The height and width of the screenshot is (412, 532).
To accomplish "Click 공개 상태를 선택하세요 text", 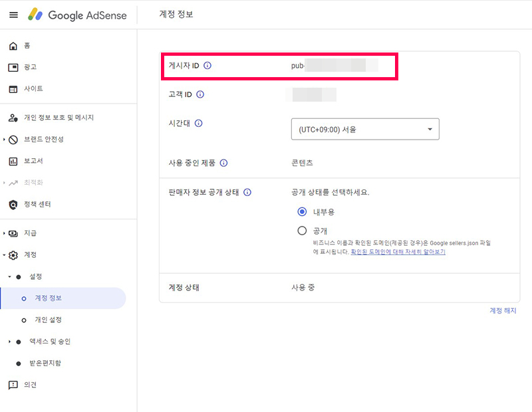I will [x=330, y=192].
